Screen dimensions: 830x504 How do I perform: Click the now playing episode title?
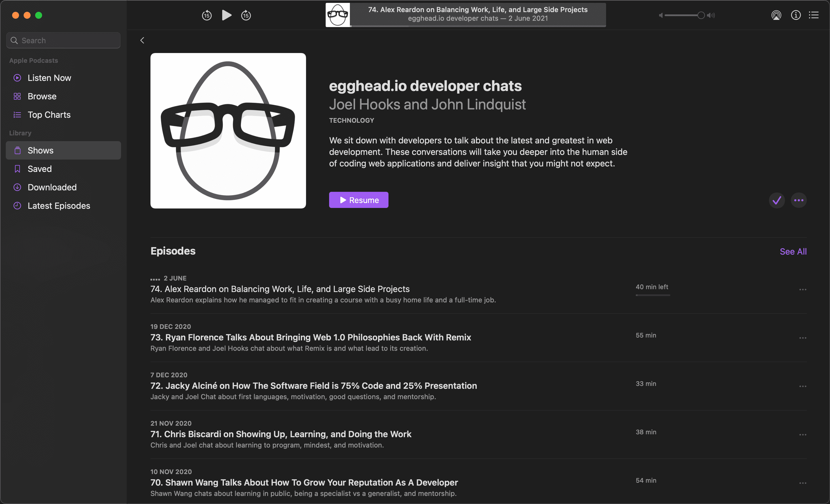pos(478,10)
